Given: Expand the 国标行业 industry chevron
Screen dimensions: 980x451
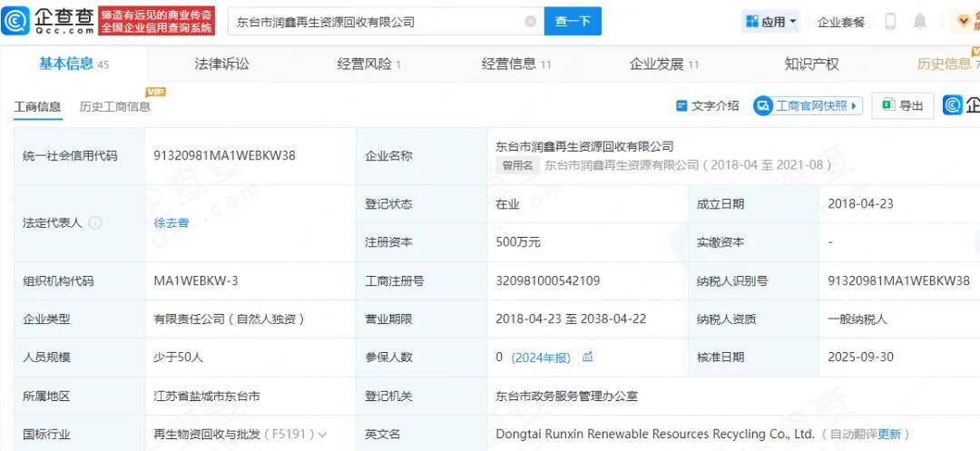Looking at the screenshot, I should click(x=323, y=435).
